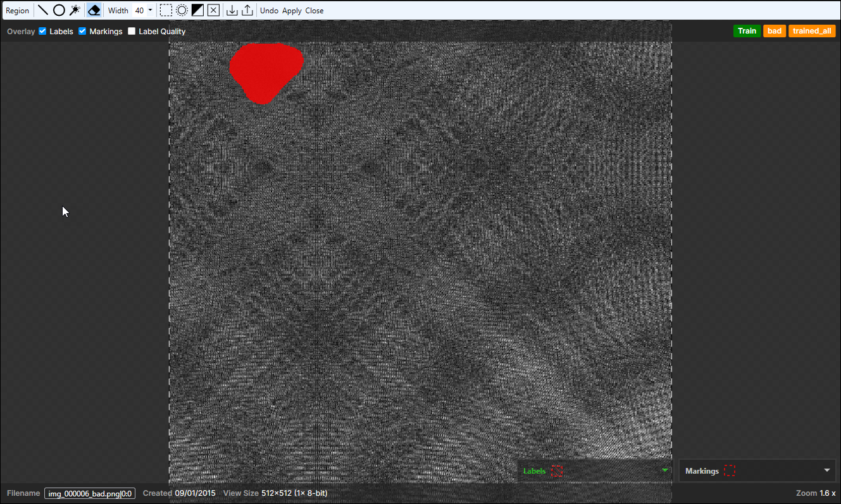Activate the magic wand tool
Viewport: 841px width, 504px height.
[75, 10]
